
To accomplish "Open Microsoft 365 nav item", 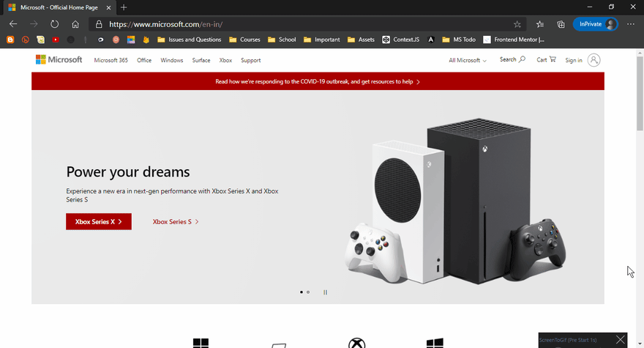I will coord(111,60).
